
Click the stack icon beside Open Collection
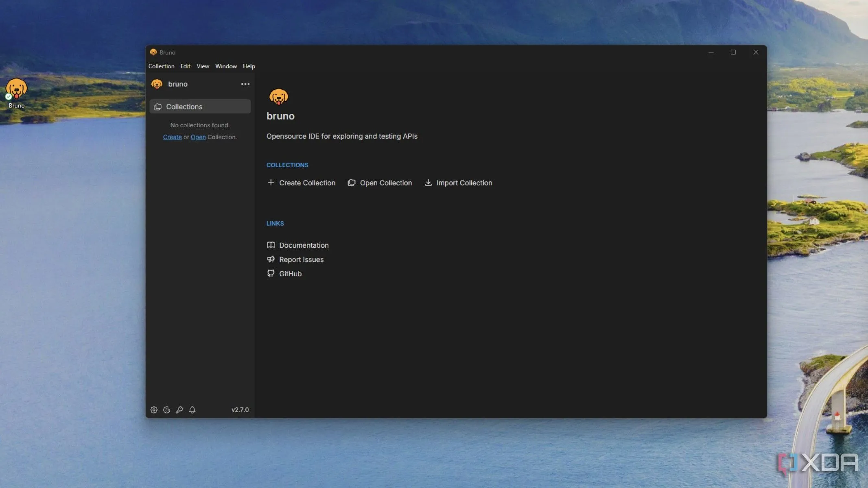click(351, 183)
